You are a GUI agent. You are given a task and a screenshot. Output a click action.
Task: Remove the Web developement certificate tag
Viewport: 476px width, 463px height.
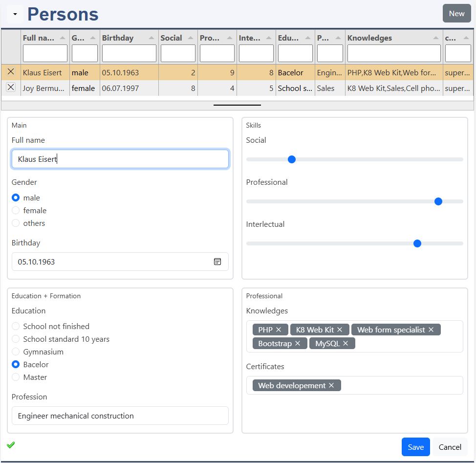331,385
